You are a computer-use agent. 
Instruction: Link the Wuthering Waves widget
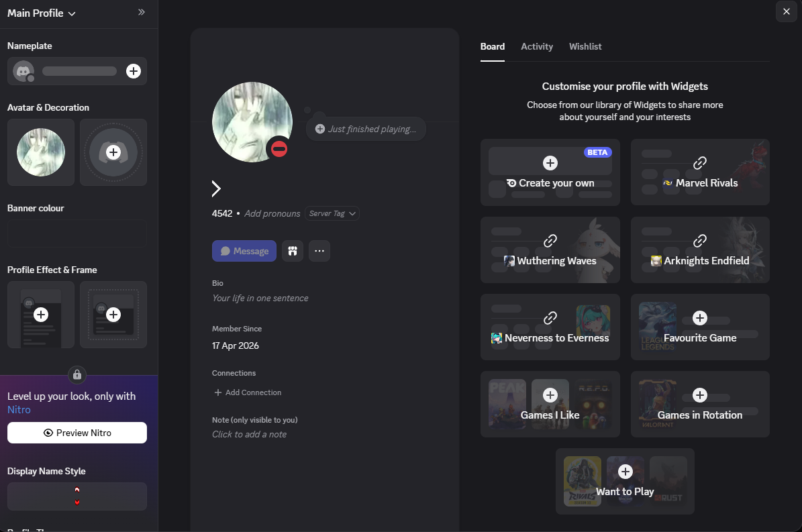[550, 250]
